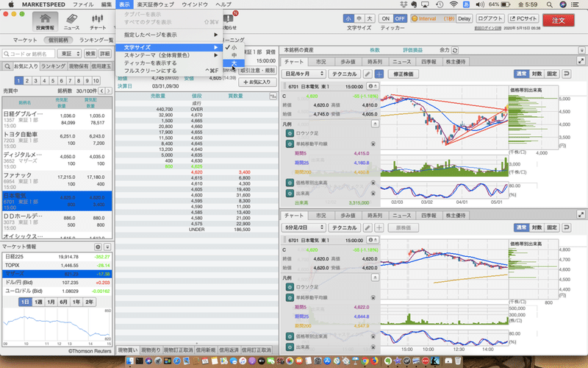The image size is (588, 368).
Task: Turn ティッカー OFF
Action: [400, 18]
